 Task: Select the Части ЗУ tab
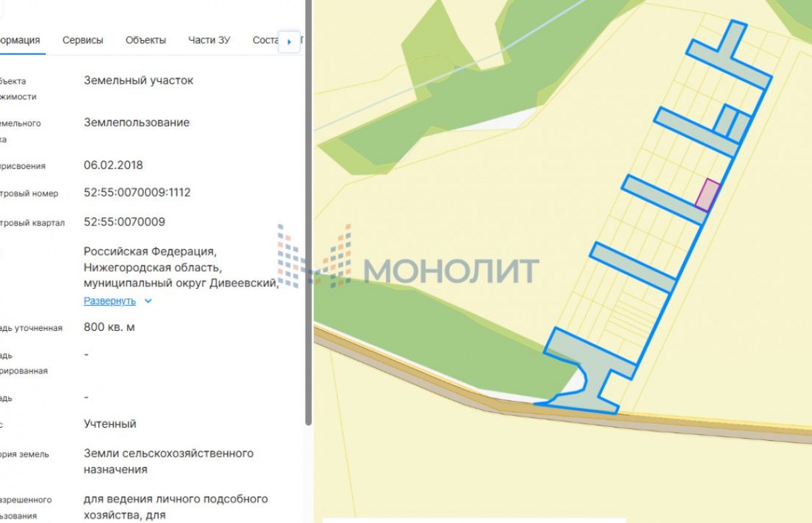coord(209,40)
